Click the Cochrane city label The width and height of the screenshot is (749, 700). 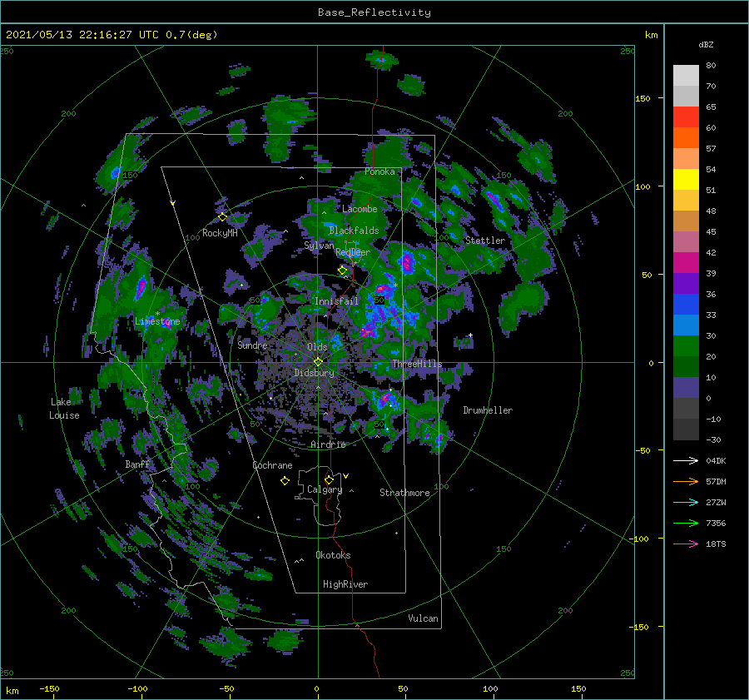tap(272, 465)
